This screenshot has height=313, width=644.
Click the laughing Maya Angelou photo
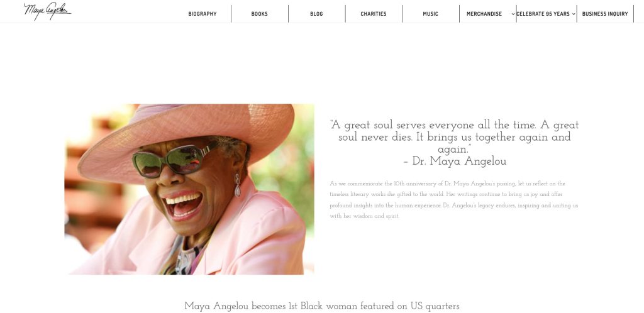(x=189, y=189)
